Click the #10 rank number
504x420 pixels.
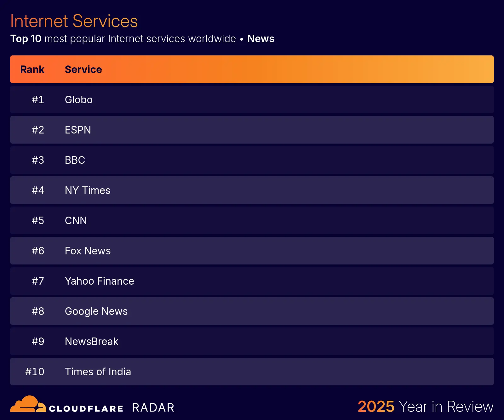click(35, 372)
